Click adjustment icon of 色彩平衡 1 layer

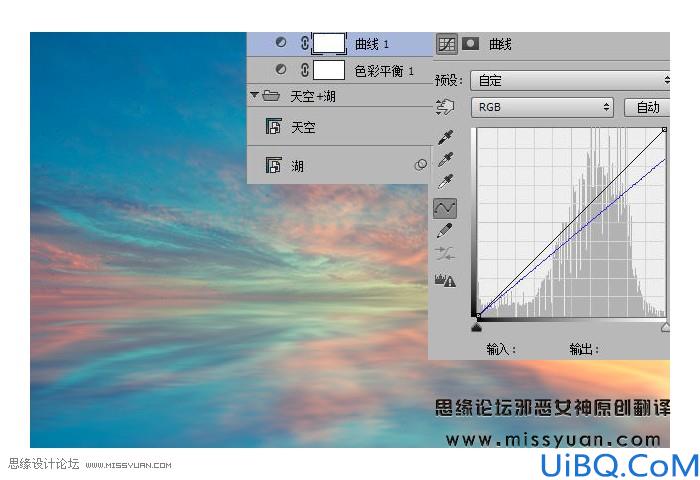[x=281, y=69]
